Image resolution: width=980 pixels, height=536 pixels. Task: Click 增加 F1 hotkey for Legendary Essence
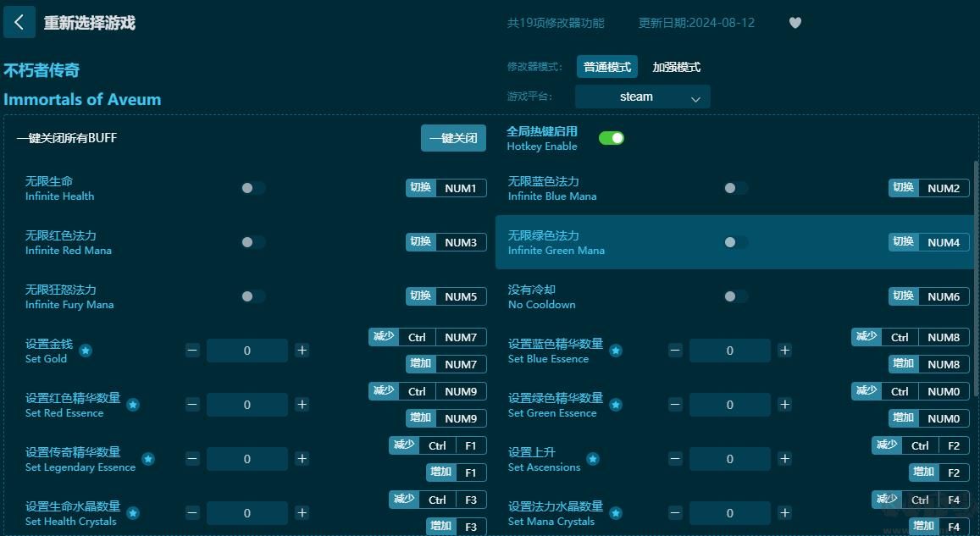click(x=457, y=472)
